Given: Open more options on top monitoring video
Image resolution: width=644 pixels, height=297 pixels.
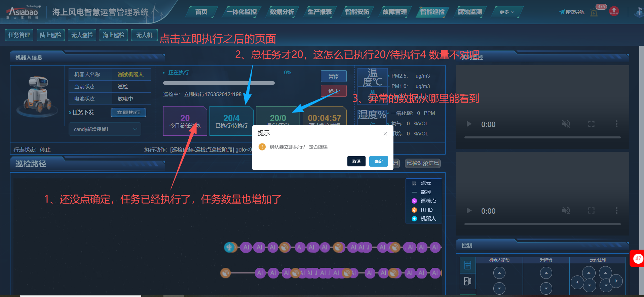Looking at the screenshot, I should (x=616, y=124).
